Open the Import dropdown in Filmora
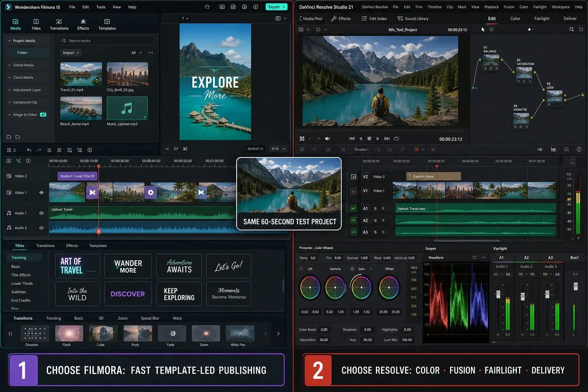 point(71,53)
